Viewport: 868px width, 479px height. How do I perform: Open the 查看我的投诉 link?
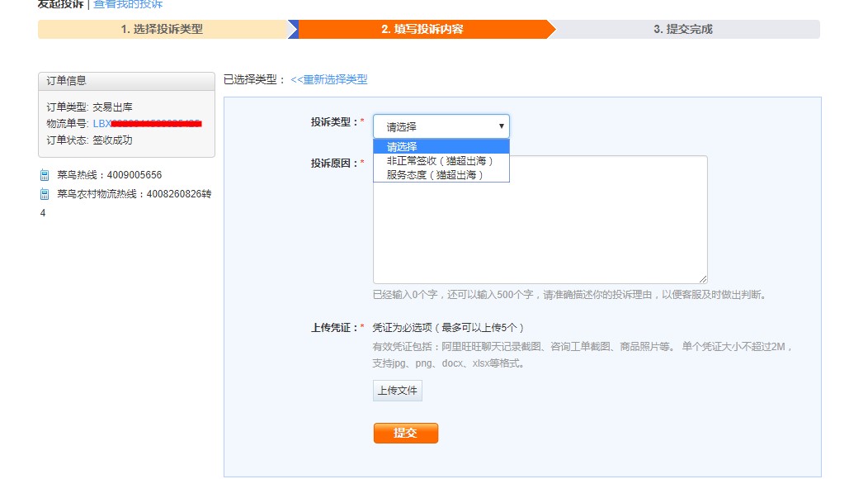coord(128,4)
